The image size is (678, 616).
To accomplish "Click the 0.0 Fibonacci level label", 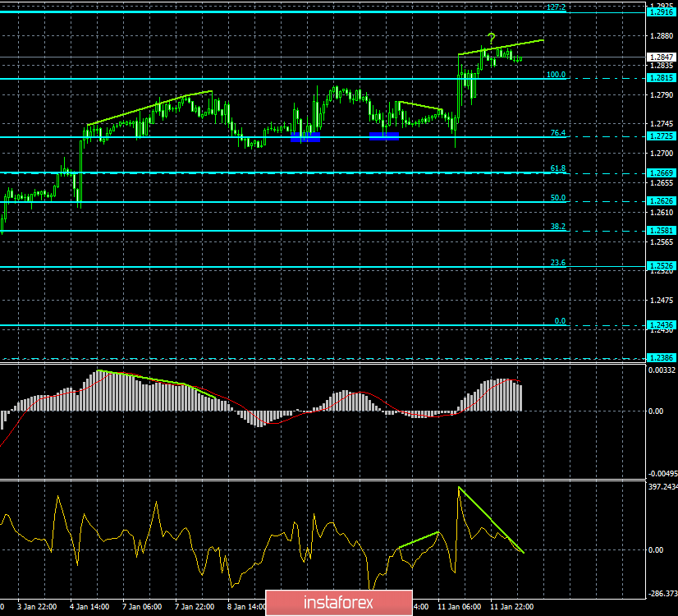I will coord(559,320).
